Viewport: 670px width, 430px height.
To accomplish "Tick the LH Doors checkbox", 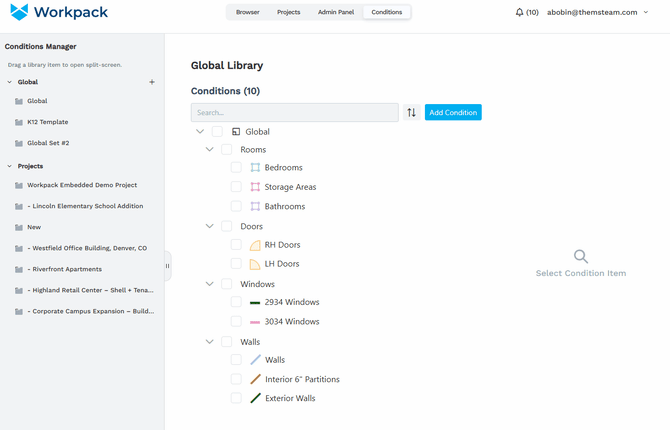I will coord(236,264).
